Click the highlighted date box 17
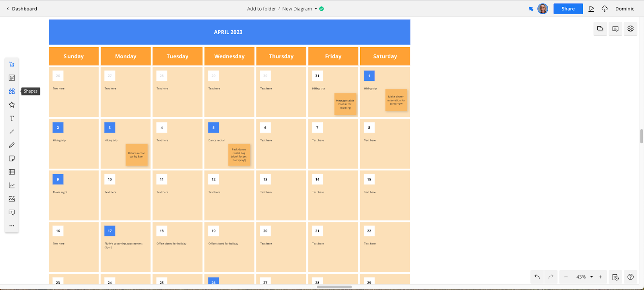Image resolution: width=644 pixels, height=290 pixels. coord(109,231)
